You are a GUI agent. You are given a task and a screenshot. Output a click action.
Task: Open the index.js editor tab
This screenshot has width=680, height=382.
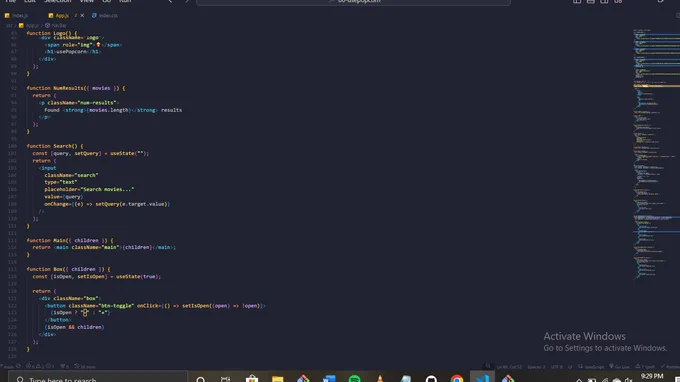(16, 16)
